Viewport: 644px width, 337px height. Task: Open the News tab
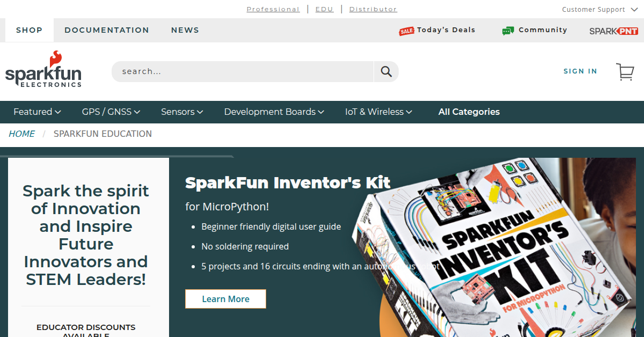(185, 30)
